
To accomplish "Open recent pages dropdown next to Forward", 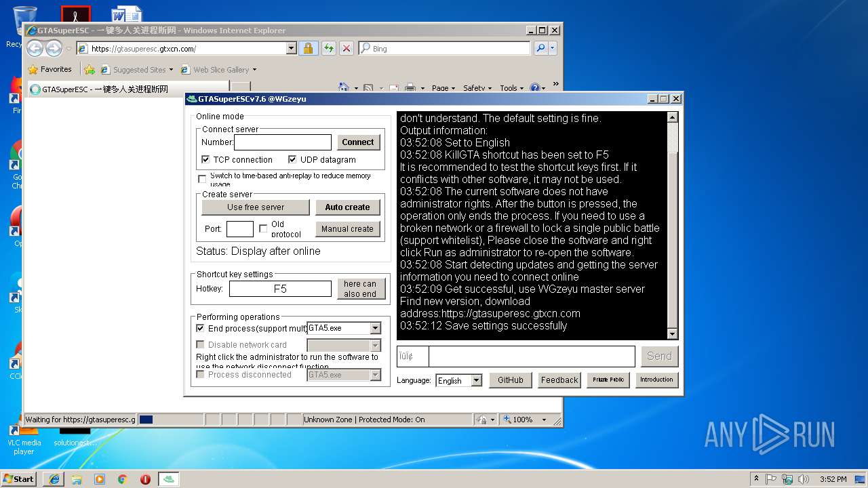I will click(68, 49).
